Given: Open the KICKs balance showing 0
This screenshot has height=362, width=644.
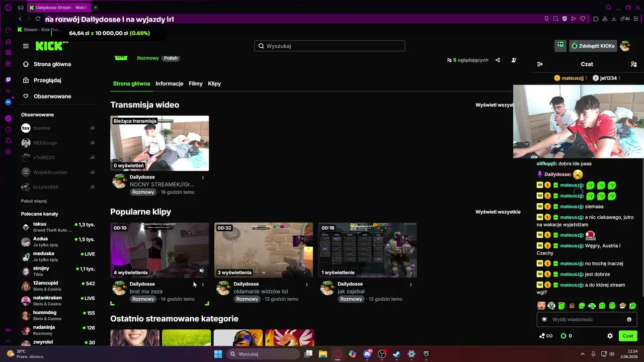Looking at the screenshot, I should click(567, 336).
